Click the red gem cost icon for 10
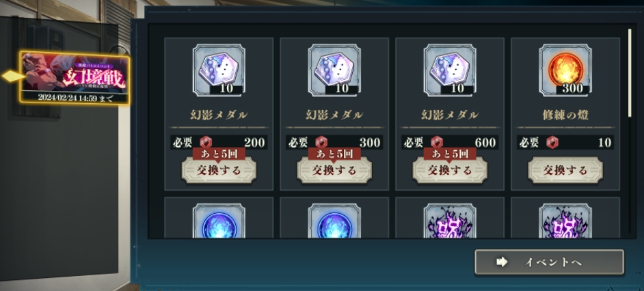Screen dimensions: 644x291 552,142
